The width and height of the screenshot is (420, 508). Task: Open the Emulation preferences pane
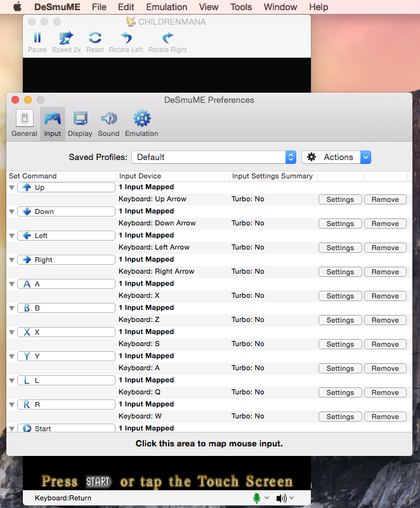click(141, 123)
